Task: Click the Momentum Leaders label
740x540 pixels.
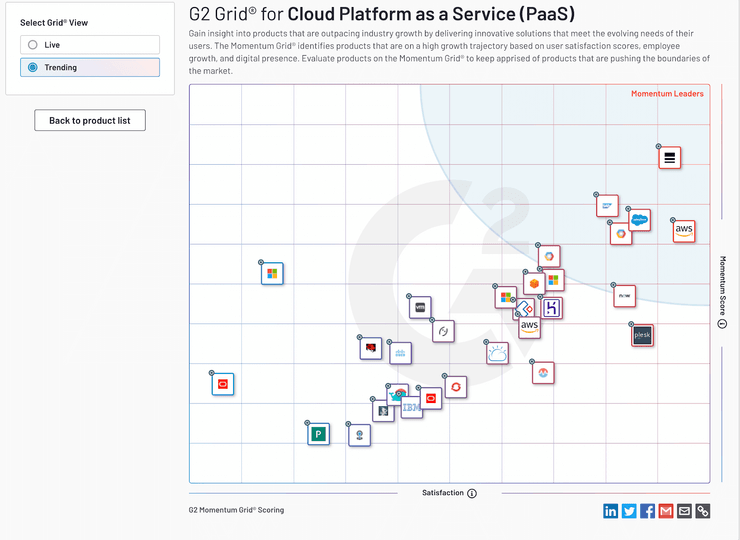Action: tap(667, 93)
